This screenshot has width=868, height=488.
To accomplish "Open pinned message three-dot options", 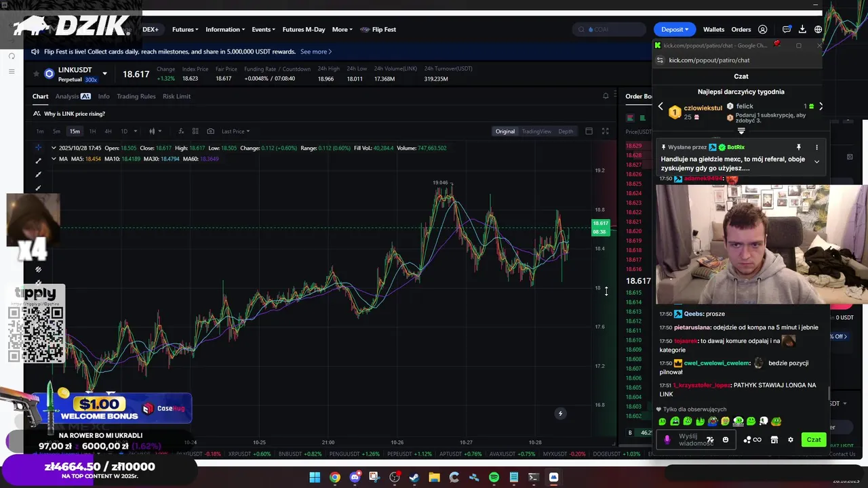I will pyautogui.click(x=816, y=147).
